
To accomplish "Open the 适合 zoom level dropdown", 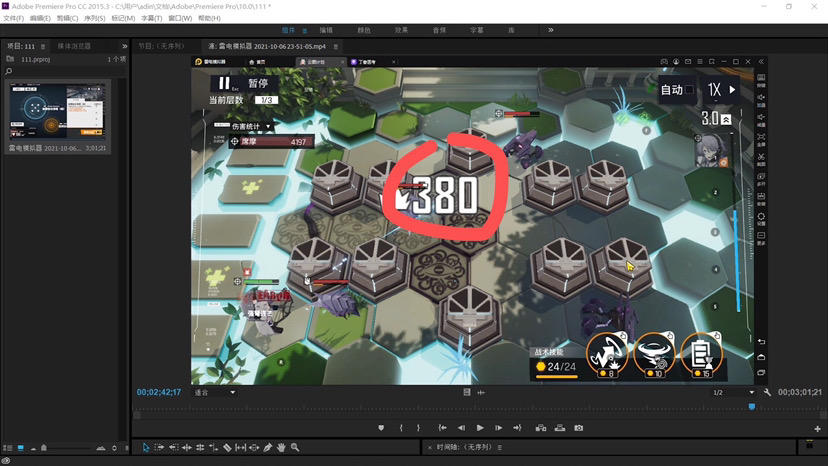I will (214, 393).
